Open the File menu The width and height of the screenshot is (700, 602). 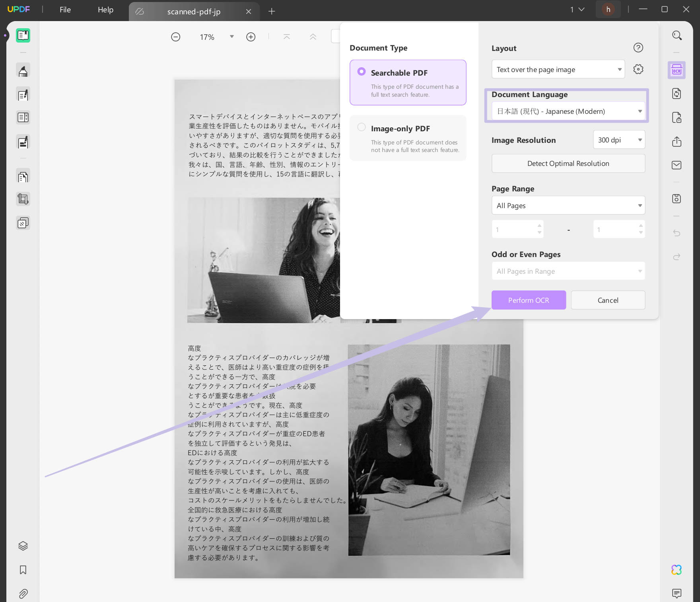click(65, 10)
